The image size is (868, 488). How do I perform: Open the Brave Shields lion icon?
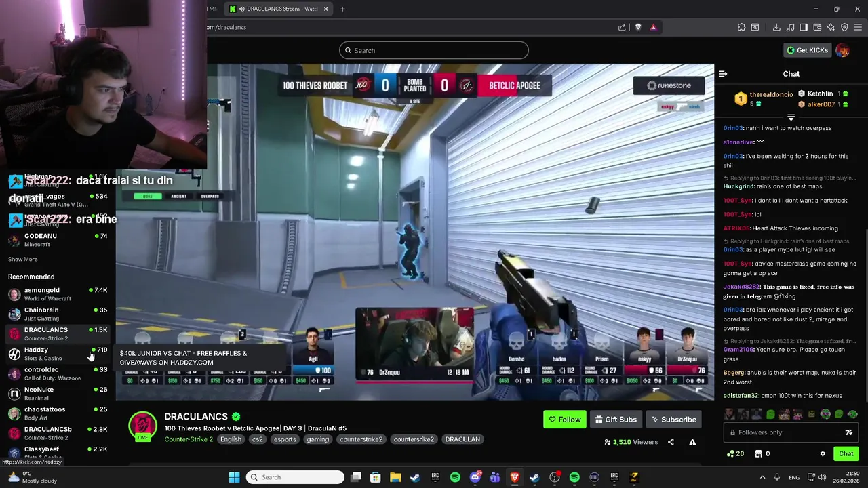[638, 27]
